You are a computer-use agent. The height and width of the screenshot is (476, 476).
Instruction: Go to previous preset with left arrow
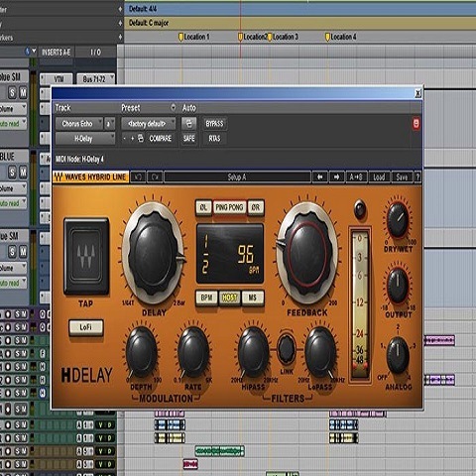(320, 178)
